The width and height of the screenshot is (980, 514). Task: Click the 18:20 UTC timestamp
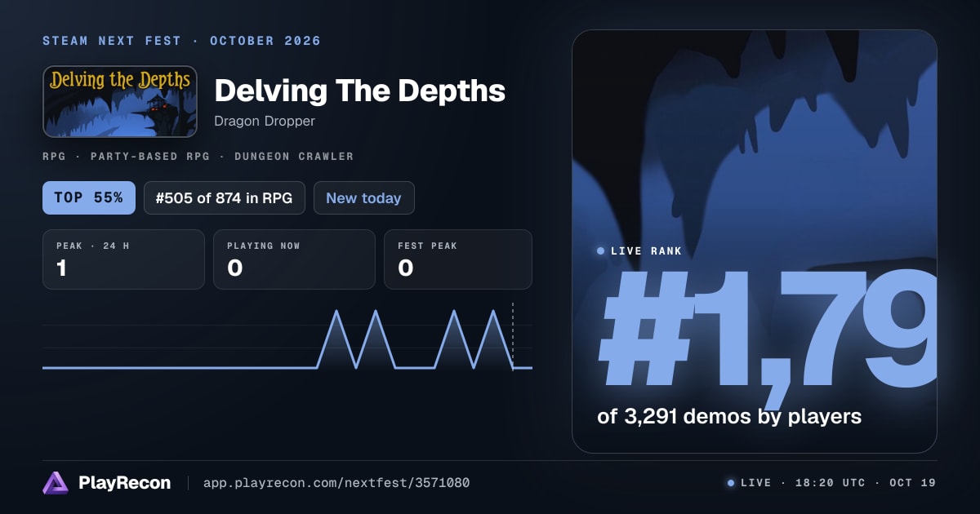tap(829, 483)
